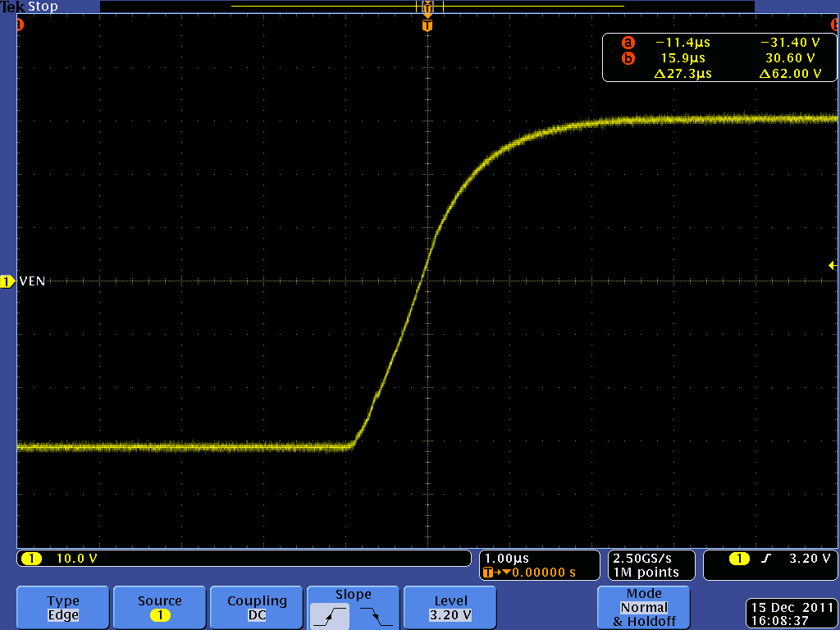Open the trigger Type Edge menu
The height and width of the screenshot is (630, 840).
pos(62,608)
